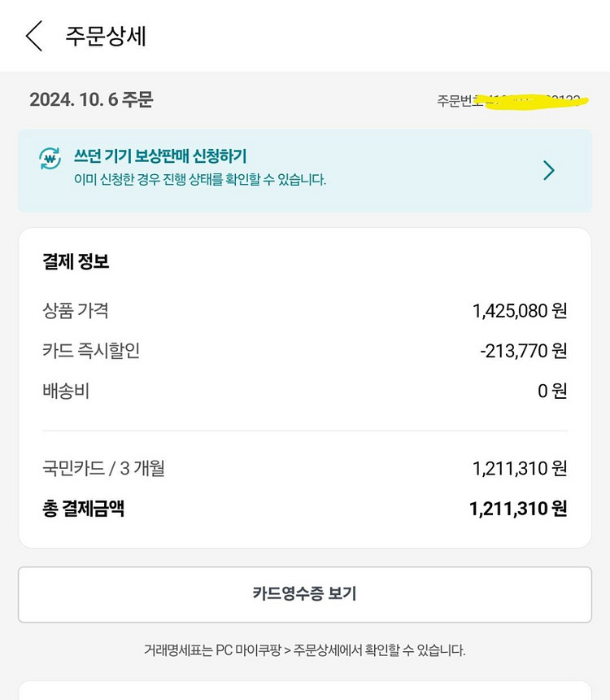Tap the 총 결제금액 label
Screen dimensions: 610x700
[84, 509]
